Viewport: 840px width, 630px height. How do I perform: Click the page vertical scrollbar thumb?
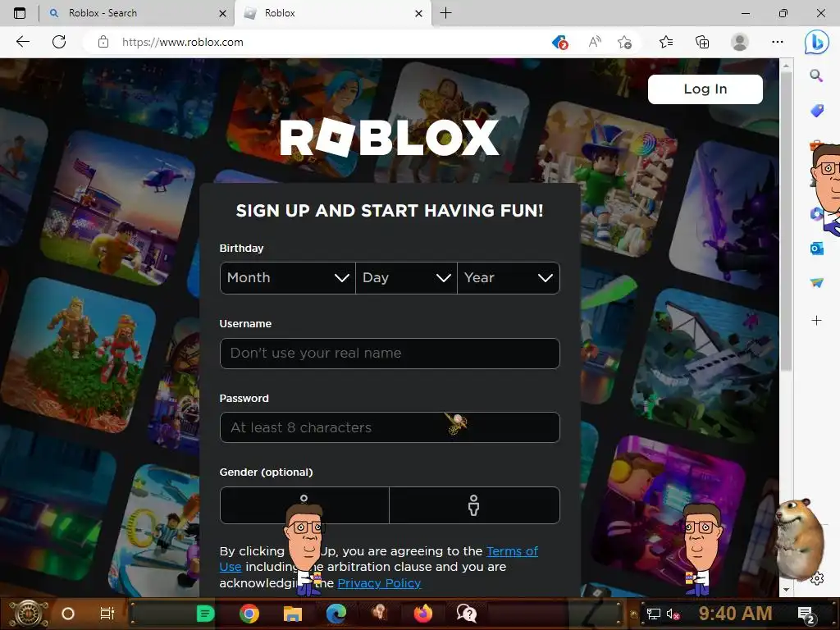pos(786,221)
